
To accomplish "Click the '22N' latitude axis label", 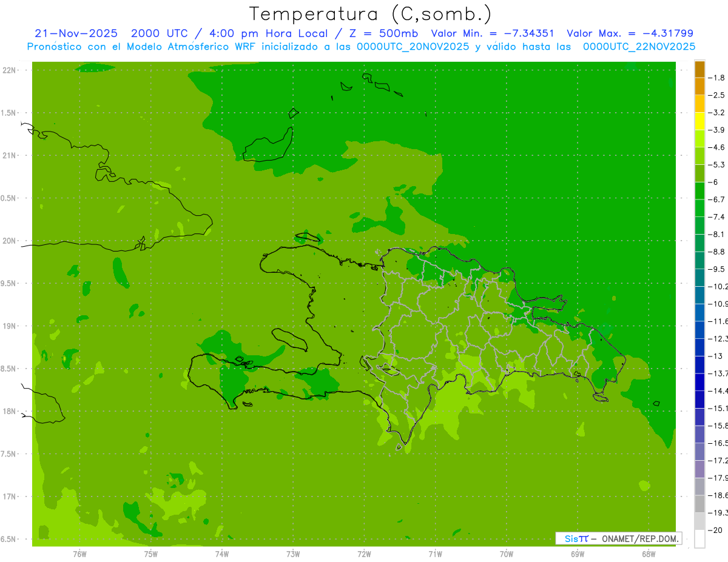I will [x=9, y=70].
